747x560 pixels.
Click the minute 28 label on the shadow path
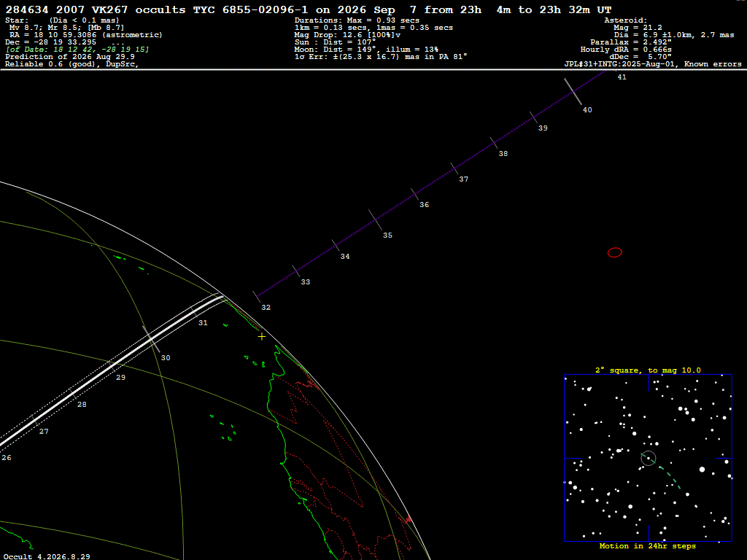82,404
